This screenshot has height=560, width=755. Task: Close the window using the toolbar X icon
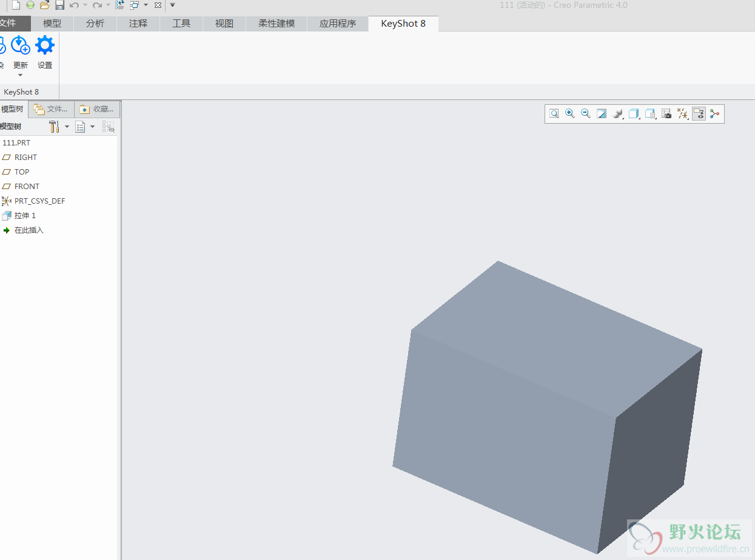pos(158,5)
